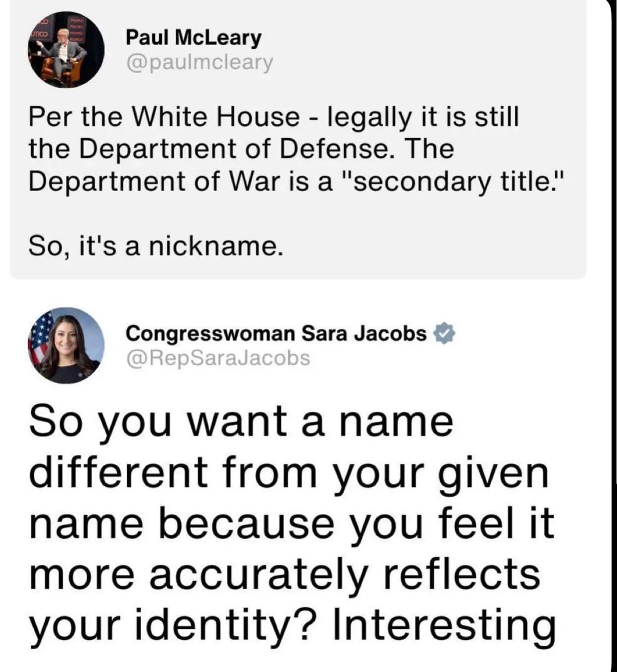Click the line 'So, it's a nickname.'

point(156,246)
